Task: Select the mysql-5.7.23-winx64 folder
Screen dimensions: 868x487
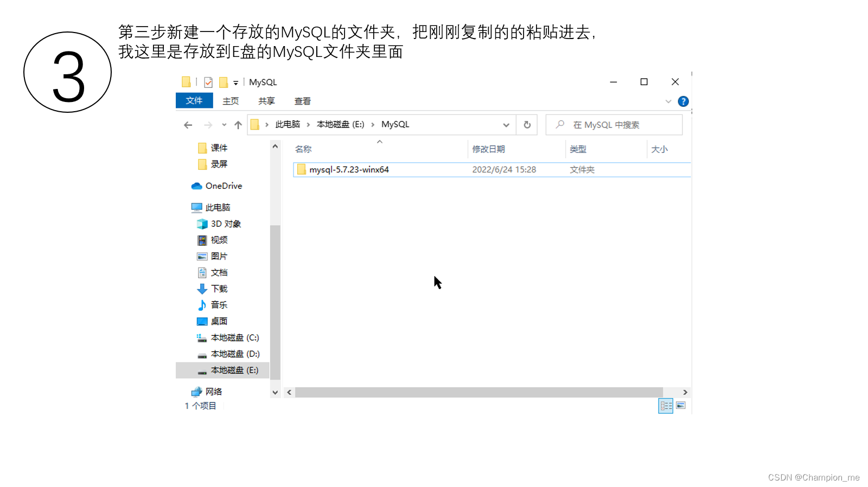Action: click(492, 170)
